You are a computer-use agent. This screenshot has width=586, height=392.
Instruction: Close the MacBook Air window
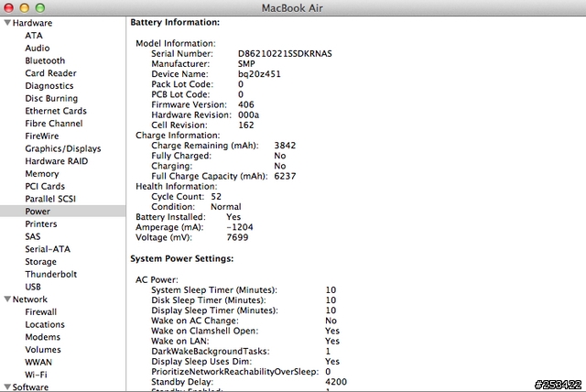(8, 7)
